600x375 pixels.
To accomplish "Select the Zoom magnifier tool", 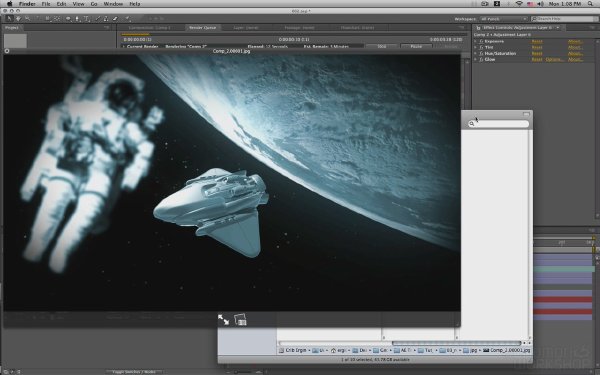I will pyautogui.click(x=27, y=18).
